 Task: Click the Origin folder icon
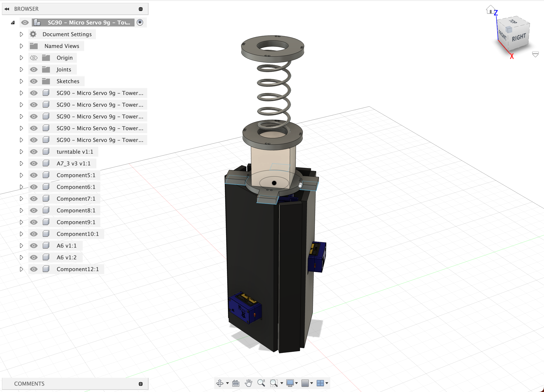click(46, 58)
